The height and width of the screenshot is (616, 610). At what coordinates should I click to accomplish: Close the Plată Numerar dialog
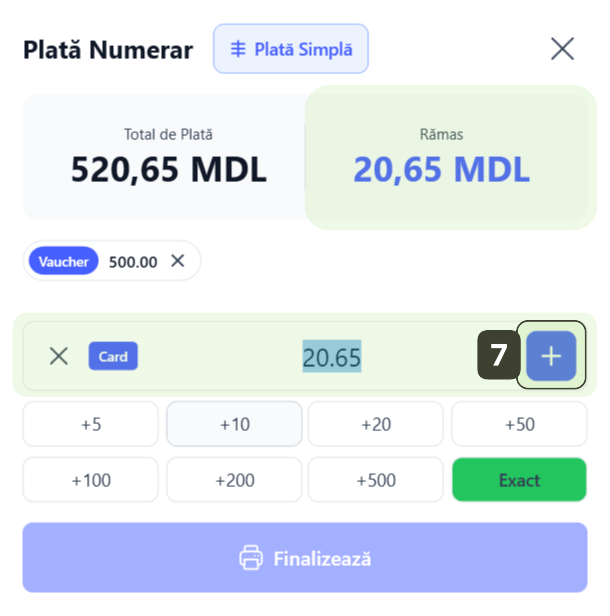(x=563, y=49)
